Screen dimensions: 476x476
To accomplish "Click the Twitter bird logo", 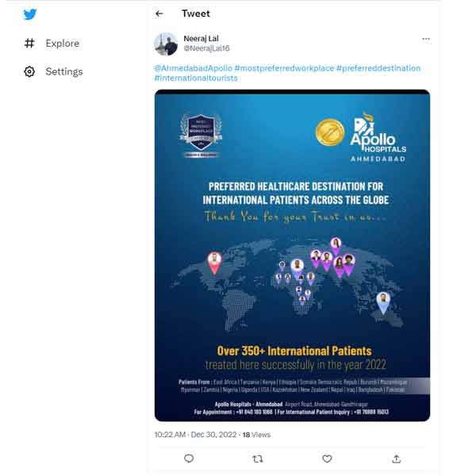I will coord(30,14).
